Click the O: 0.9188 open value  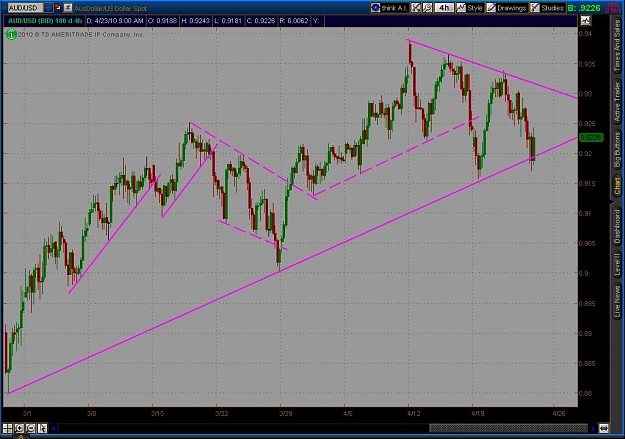click(162, 21)
